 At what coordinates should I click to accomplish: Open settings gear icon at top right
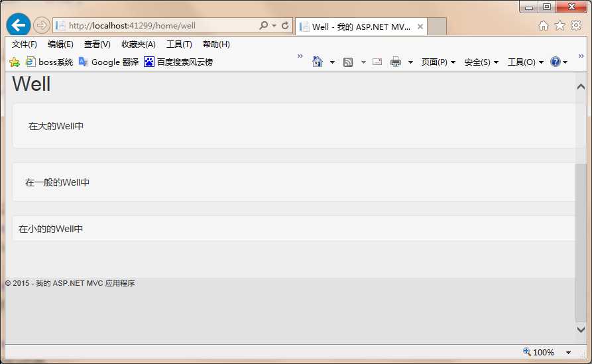tap(576, 25)
